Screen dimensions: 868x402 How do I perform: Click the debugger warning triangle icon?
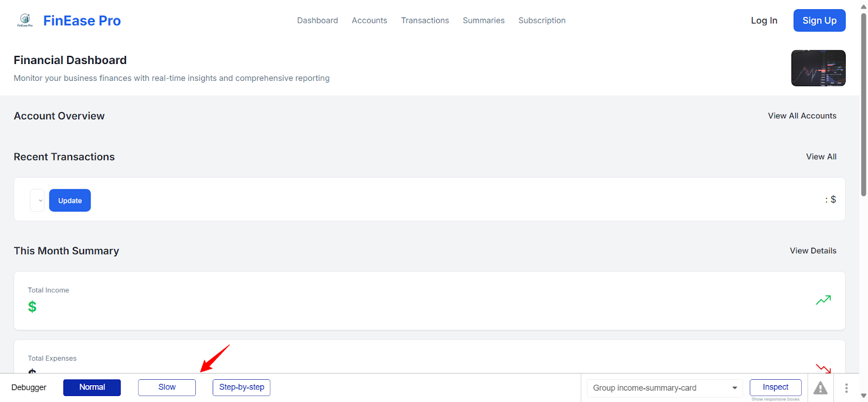820,388
